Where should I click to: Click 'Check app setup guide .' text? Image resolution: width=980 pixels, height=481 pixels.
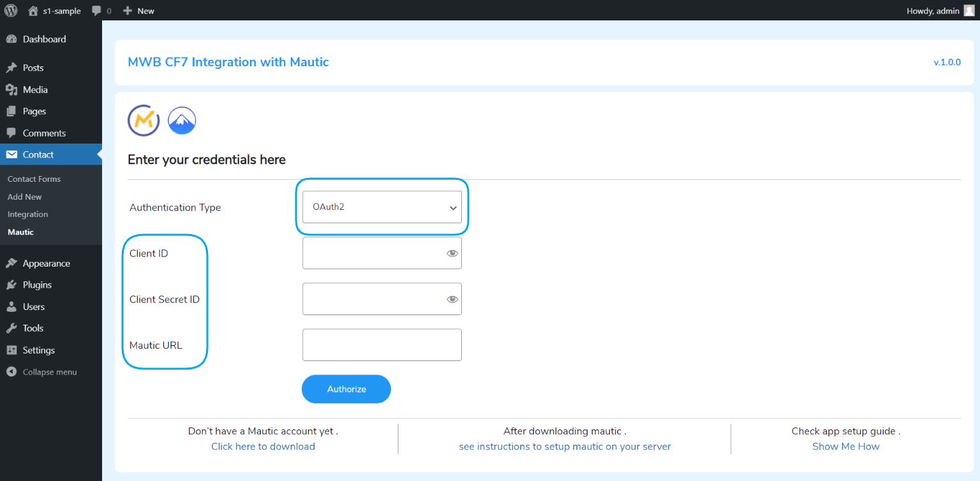[x=846, y=431]
